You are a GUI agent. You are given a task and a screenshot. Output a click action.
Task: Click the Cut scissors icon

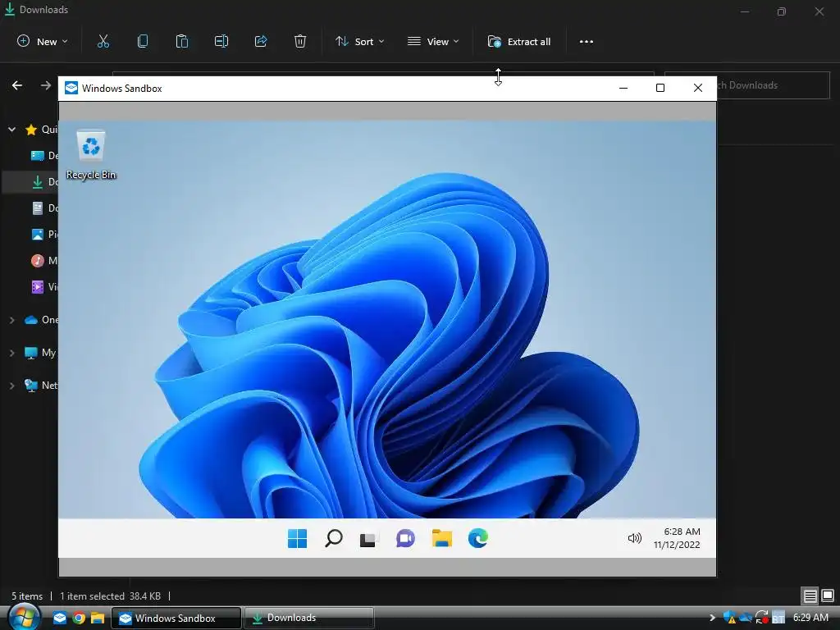tap(103, 41)
